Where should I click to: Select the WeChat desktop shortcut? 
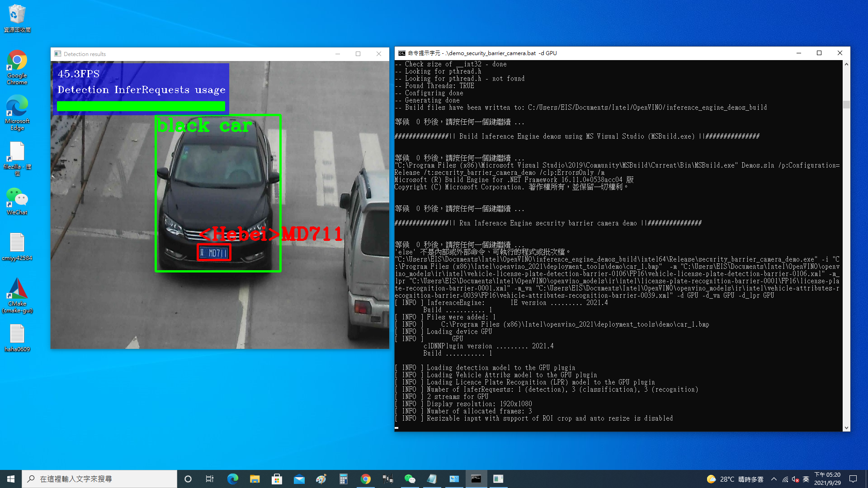17,202
